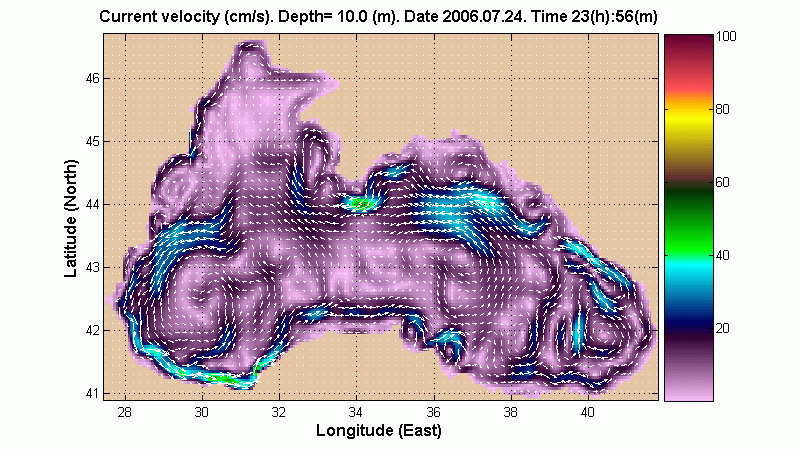Click the longitude tick label '36'
This screenshot has width=800, height=450.
434,412
